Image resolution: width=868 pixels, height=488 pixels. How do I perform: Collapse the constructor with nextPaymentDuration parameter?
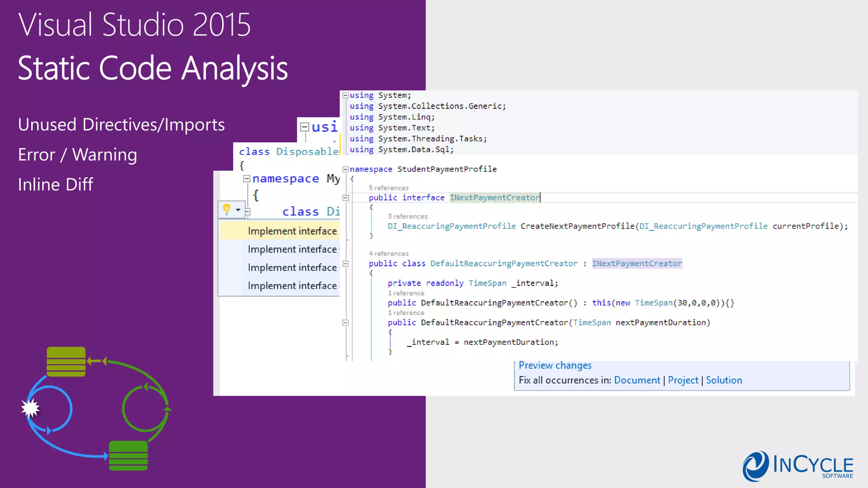[345, 323]
